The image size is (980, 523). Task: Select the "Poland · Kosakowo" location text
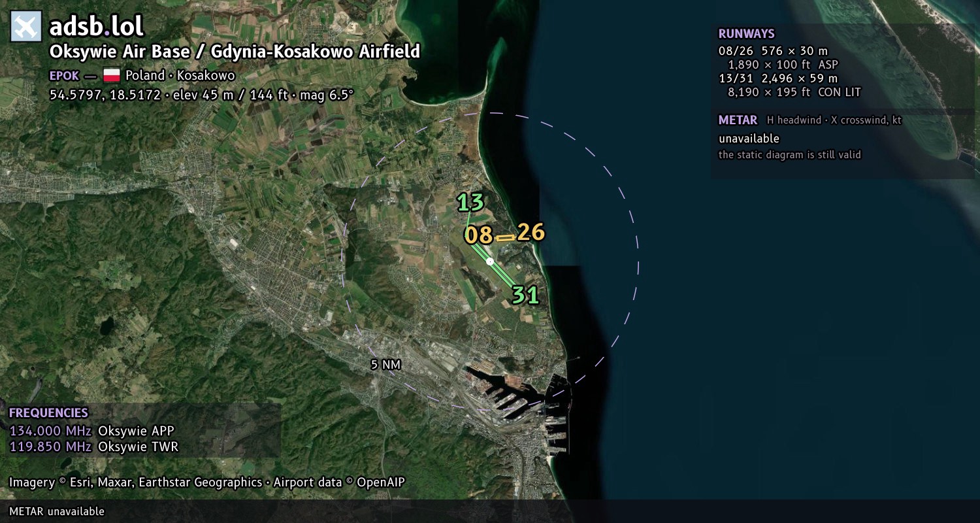pyautogui.click(x=180, y=75)
